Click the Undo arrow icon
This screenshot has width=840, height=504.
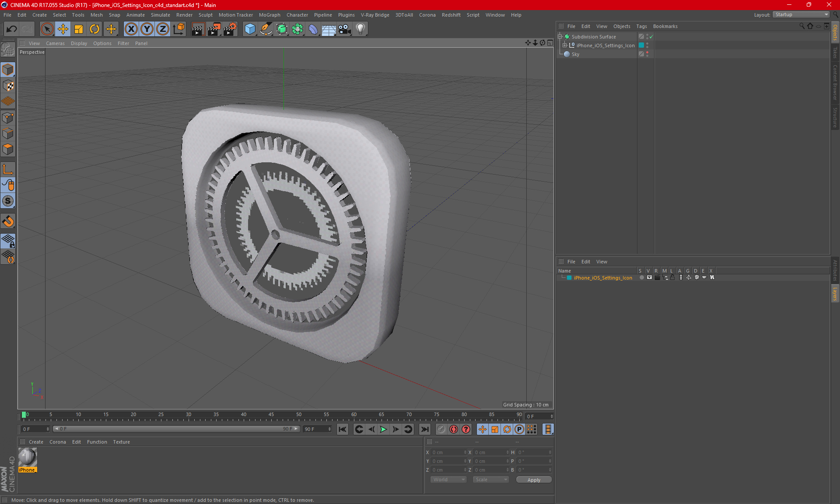coord(11,29)
